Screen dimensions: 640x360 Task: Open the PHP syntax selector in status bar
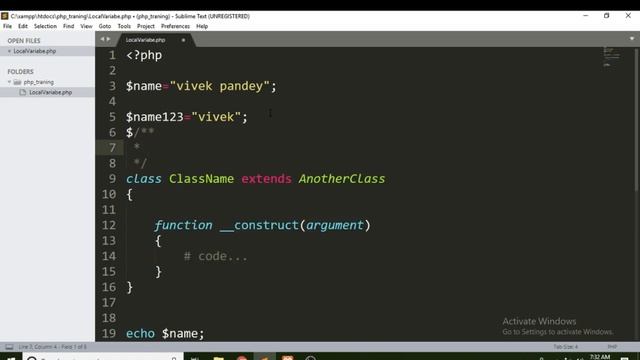(612, 347)
